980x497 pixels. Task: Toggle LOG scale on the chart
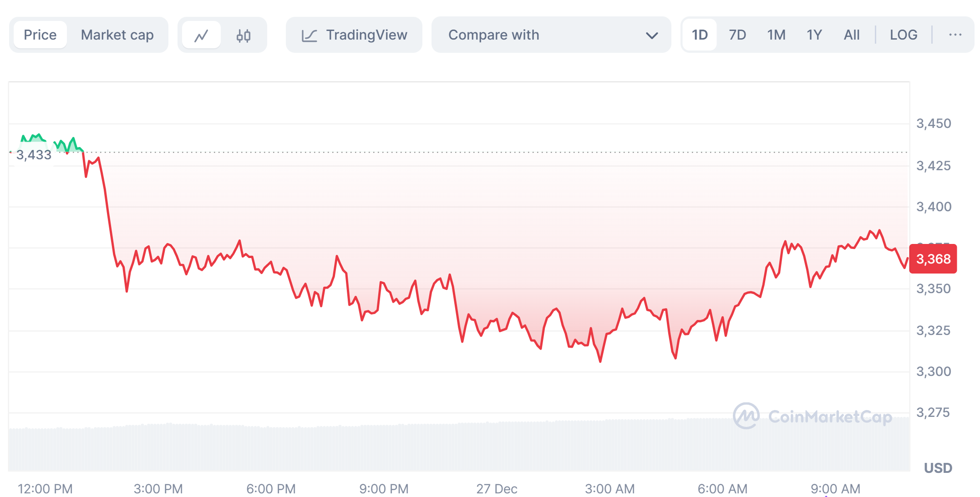(x=903, y=35)
